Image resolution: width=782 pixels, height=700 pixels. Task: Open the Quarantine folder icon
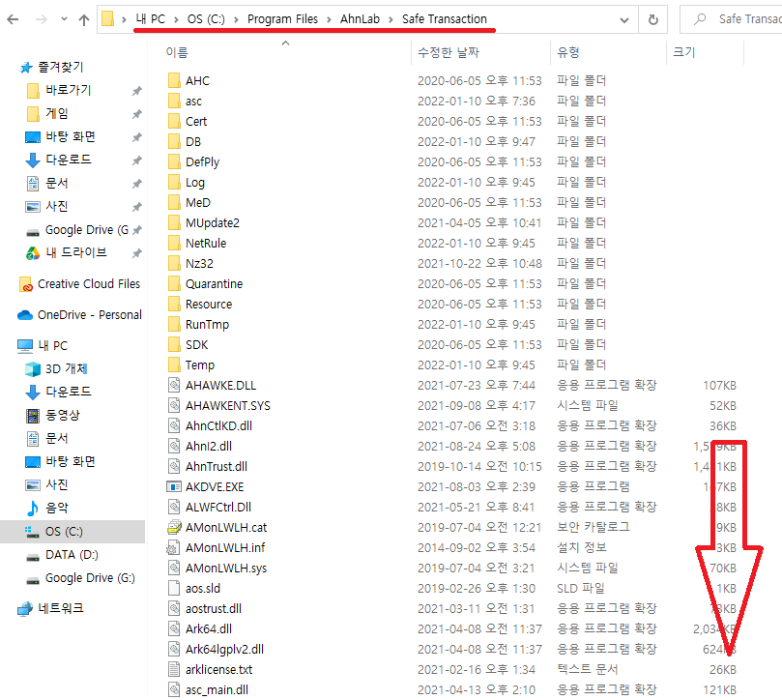174,284
